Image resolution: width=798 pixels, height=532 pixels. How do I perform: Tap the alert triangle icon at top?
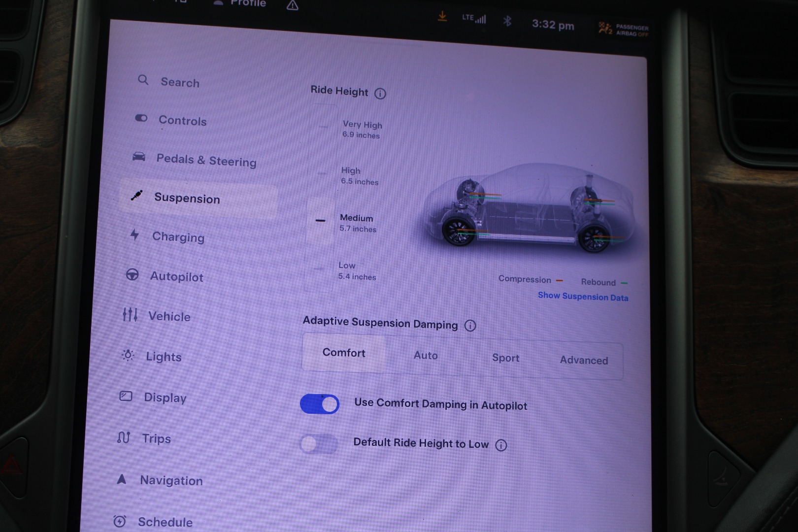click(x=292, y=5)
